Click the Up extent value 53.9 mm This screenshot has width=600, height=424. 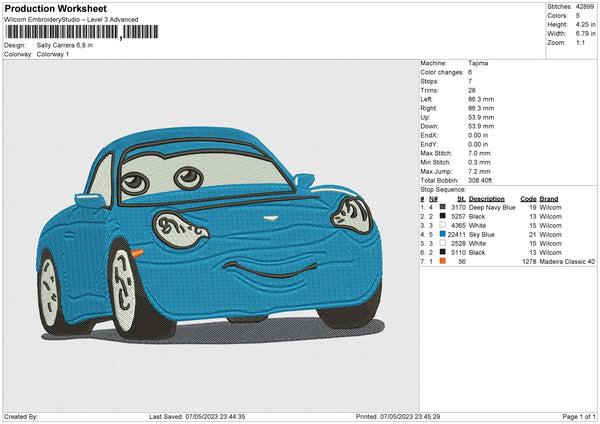(x=481, y=117)
